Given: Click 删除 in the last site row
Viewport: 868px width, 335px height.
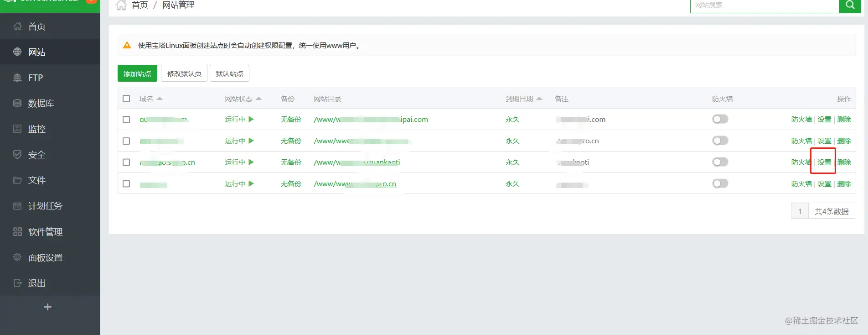Looking at the screenshot, I should tap(844, 183).
